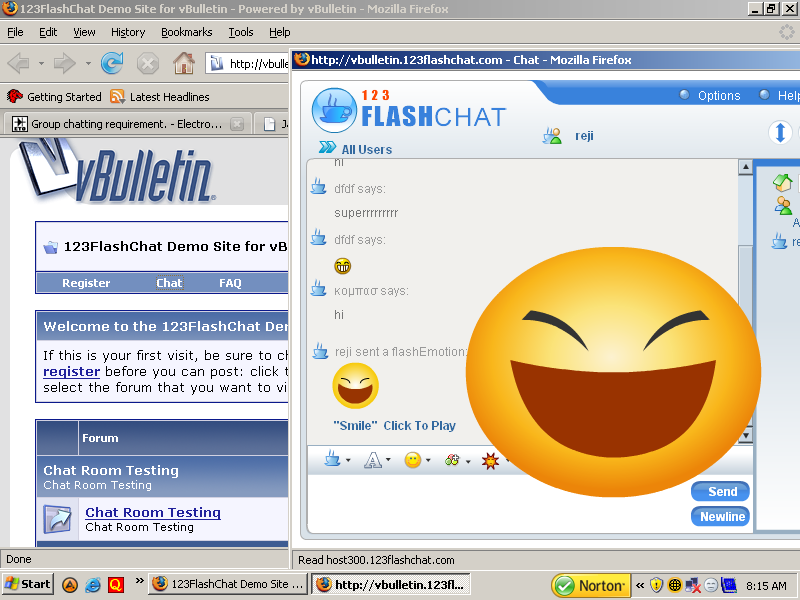Click the flashEmotion sun burst icon

tap(490, 461)
